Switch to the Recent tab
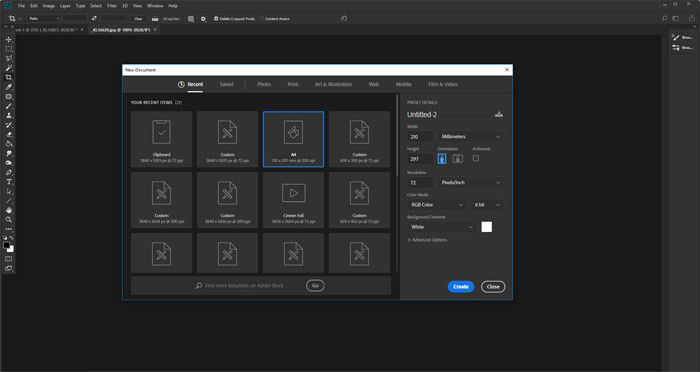The width and height of the screenshot is (700, 372). coord(191,84)
